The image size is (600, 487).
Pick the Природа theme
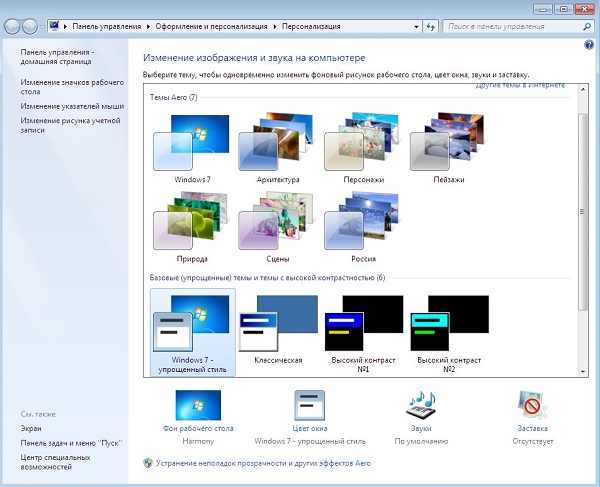point(192,228)
